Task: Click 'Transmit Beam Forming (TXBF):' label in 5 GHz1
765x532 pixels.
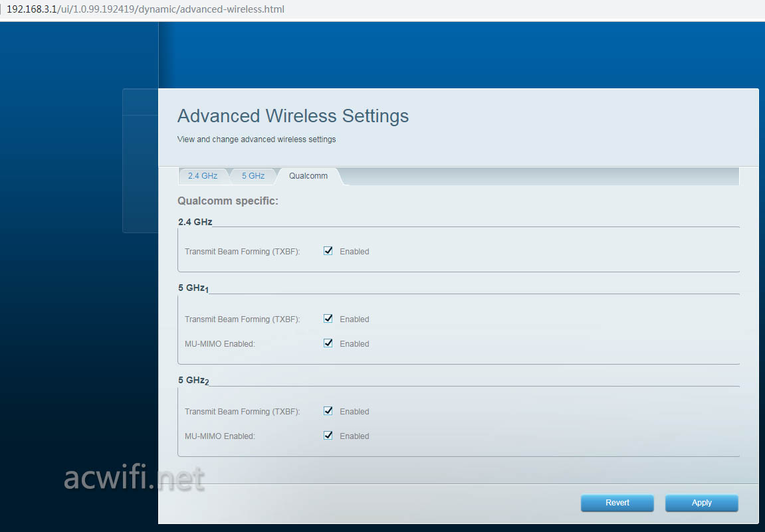Action: pyautogui.click(x=242, y=319)
